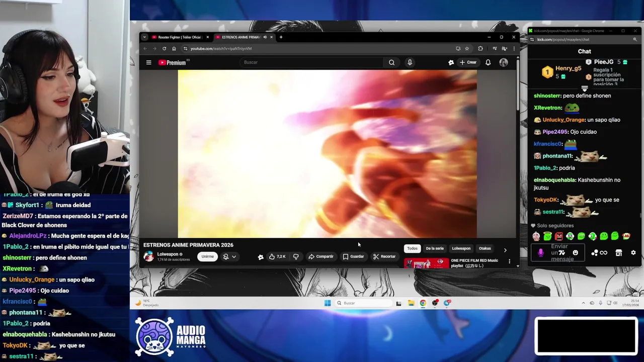Image resolution: width=644 pixels, height=362 pixels.
Task: Bookmark this page with the star
Action: pos(467,49)
